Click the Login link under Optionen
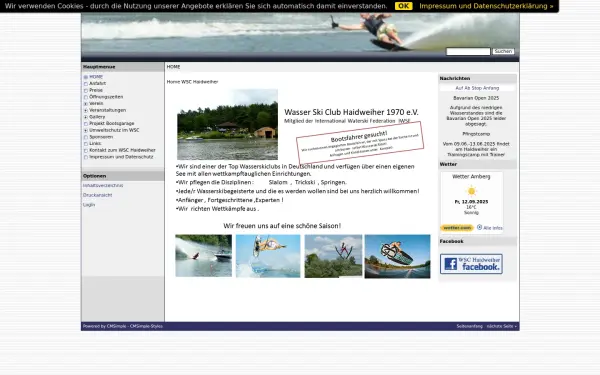600x375 pixels. 89,205
